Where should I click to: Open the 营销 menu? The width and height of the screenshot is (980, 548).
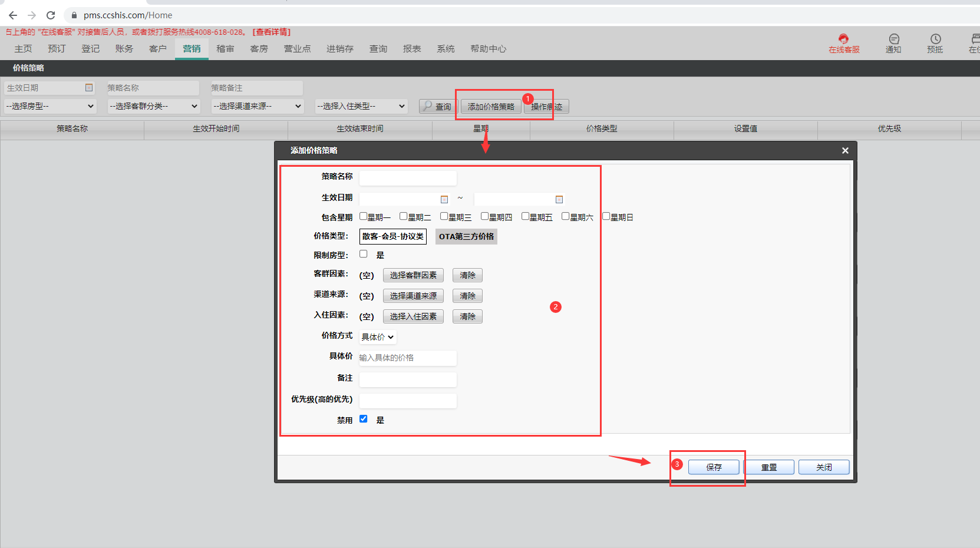pos(192,49)
